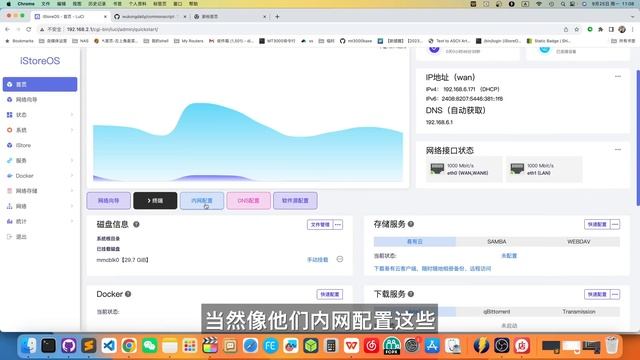
Task: Expand the 网络 submenu chevron
Action: point(72,207)
